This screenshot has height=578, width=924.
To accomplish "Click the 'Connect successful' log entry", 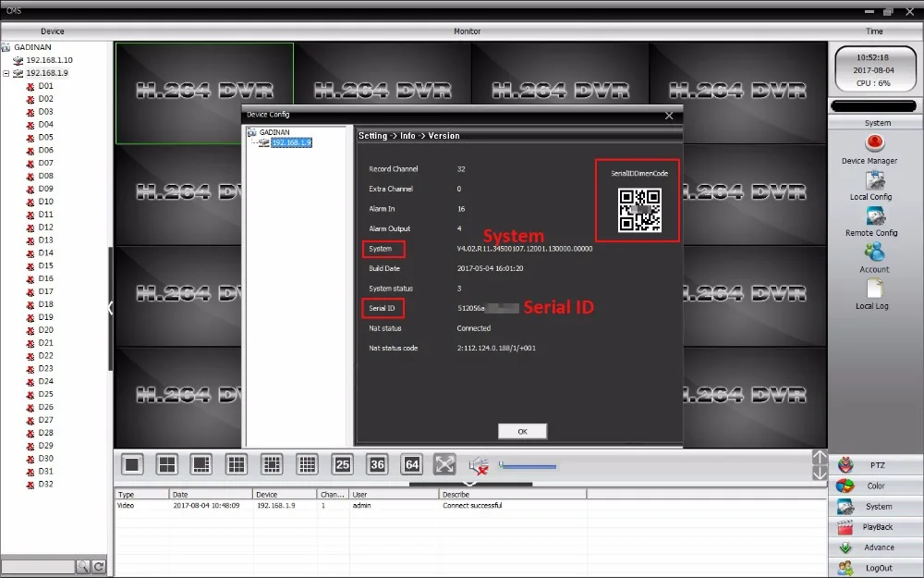I will click(472, 506).
